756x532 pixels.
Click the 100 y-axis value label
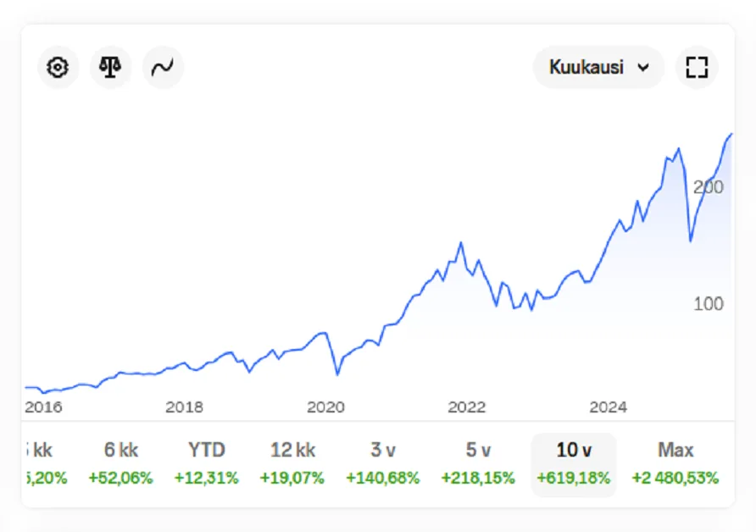[x=708, y=304]
